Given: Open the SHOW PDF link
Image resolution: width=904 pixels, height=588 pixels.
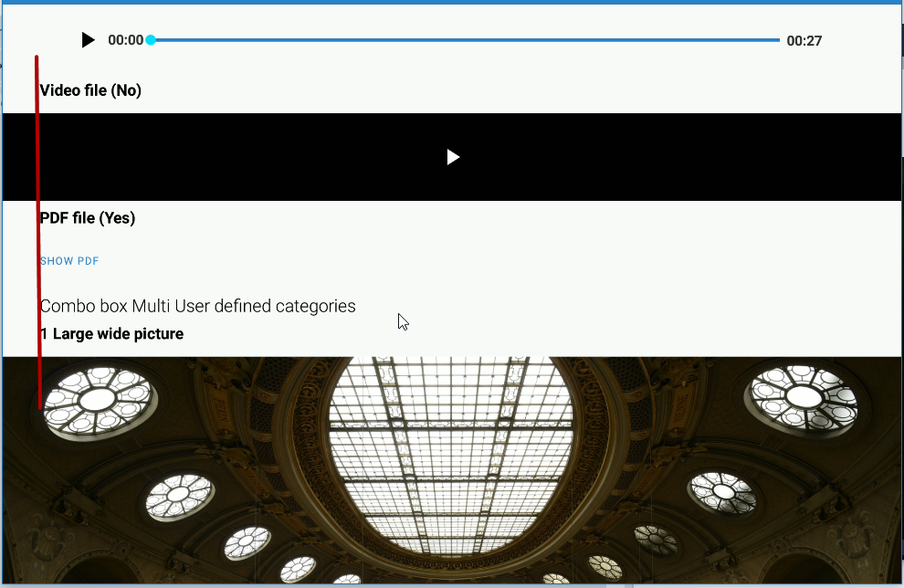Looking at the screenshot, I should (x=69, y=260).
